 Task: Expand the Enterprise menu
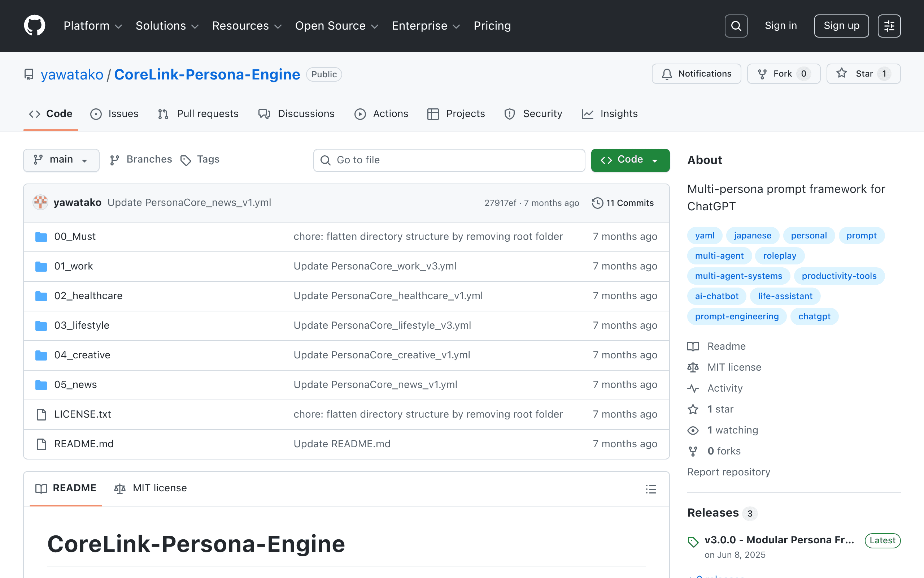pyautogui.click(x=426, y=26)
